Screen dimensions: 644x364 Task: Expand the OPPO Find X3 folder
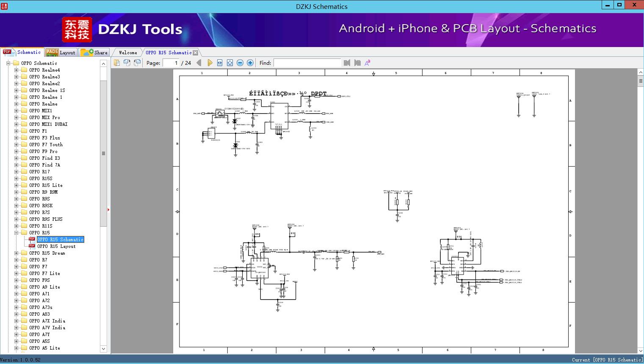pos(16,158)
